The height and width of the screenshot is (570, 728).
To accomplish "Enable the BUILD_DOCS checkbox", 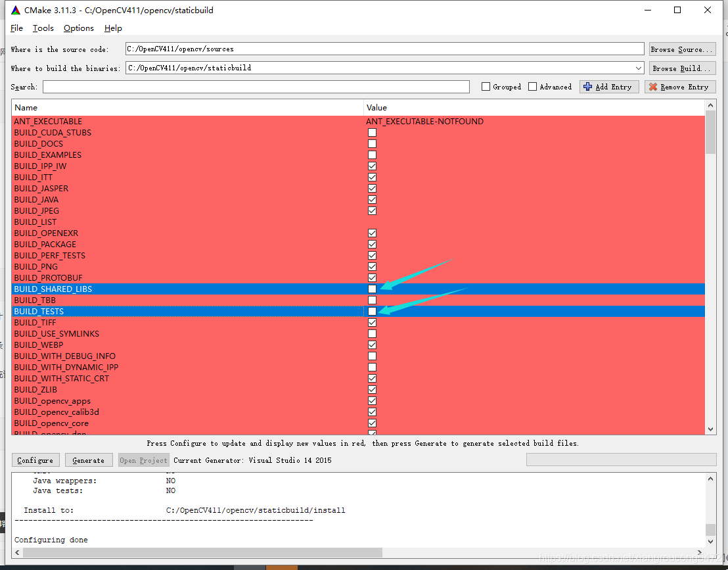I will (372, 143).
